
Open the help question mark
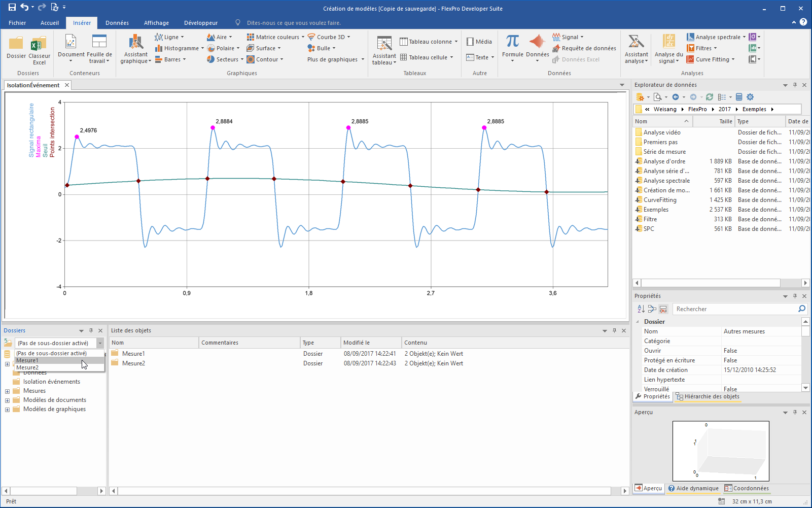click(803, 22)
